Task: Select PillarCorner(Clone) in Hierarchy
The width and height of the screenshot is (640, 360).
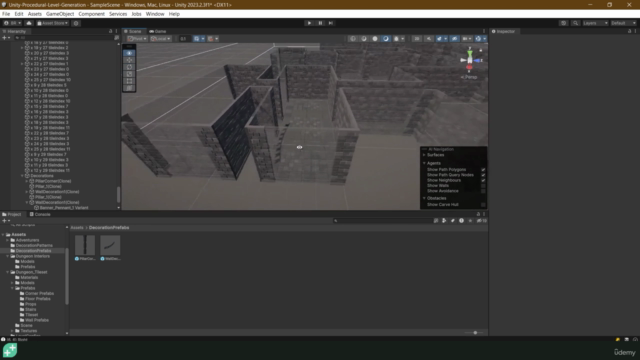Action: pyautogui.click(x=53, y=181)
